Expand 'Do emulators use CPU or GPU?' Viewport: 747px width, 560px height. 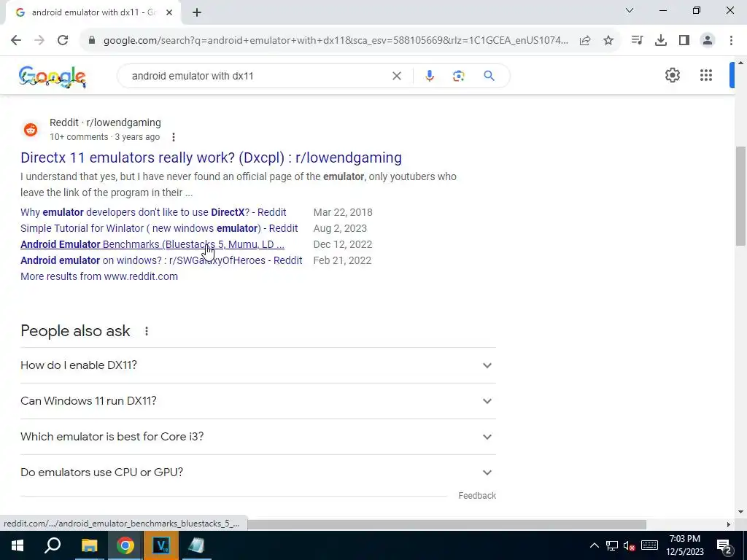[258, 472]
